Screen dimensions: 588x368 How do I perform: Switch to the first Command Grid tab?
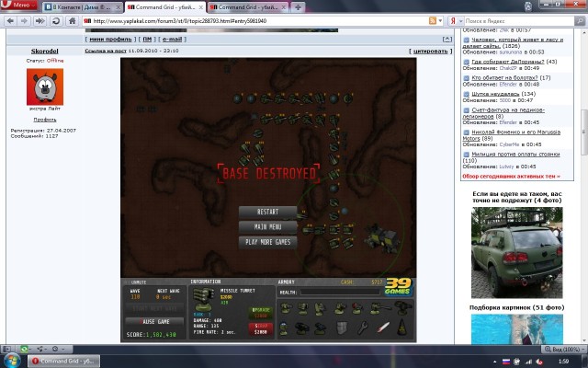(x=165, y=7)
